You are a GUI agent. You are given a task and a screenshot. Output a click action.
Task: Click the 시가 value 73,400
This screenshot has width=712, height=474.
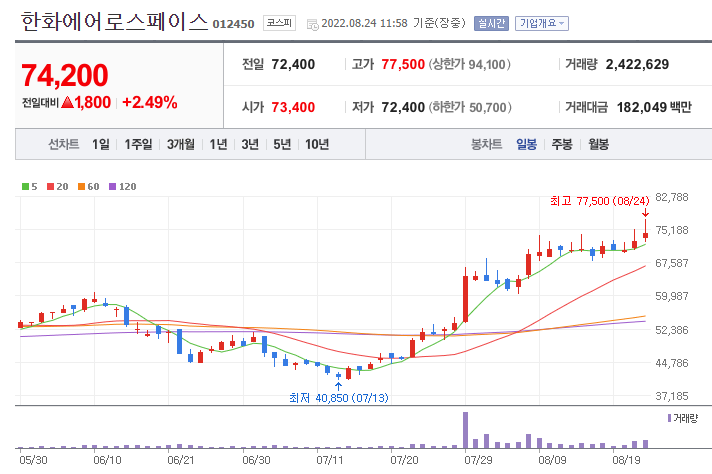293,107
